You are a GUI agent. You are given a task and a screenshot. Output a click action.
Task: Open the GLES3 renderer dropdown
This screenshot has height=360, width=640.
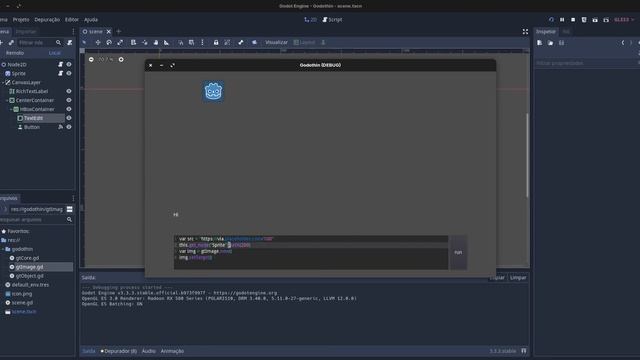624,20
